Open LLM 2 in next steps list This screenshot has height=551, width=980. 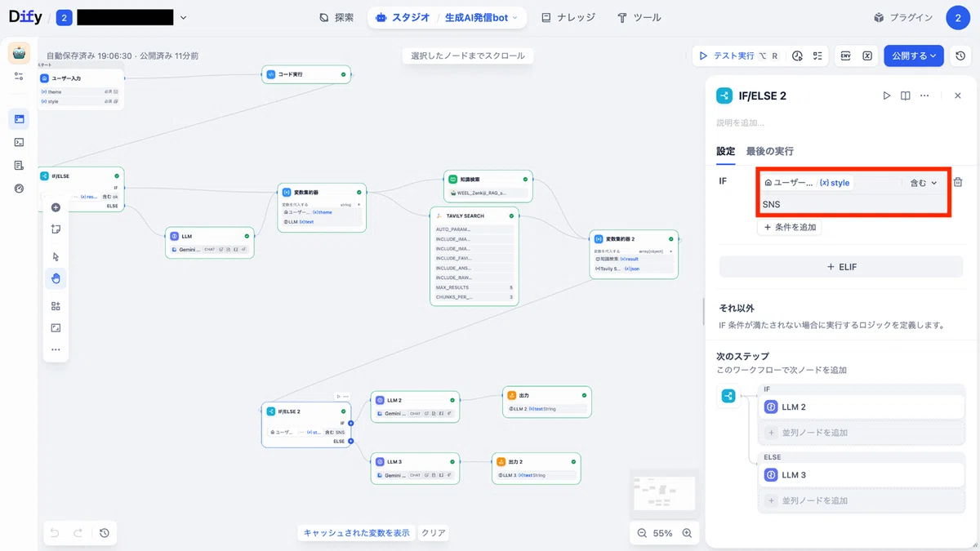coord(862,407)
